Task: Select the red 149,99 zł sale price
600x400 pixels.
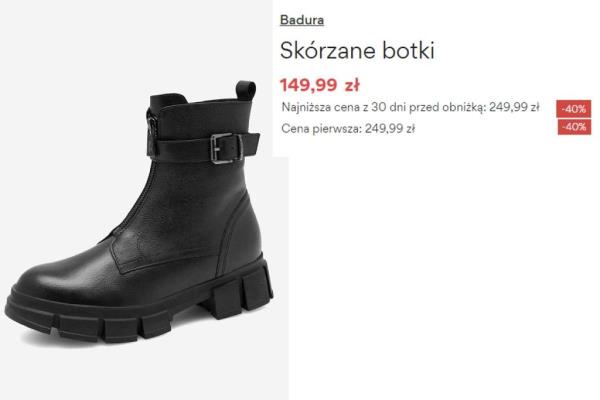Action: point(320,85)
